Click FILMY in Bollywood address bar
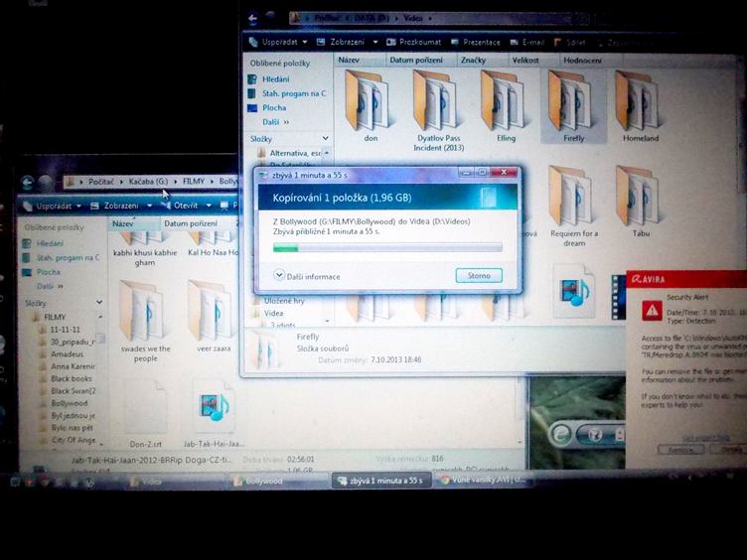 pyautogui.click(x=193, y=182)
